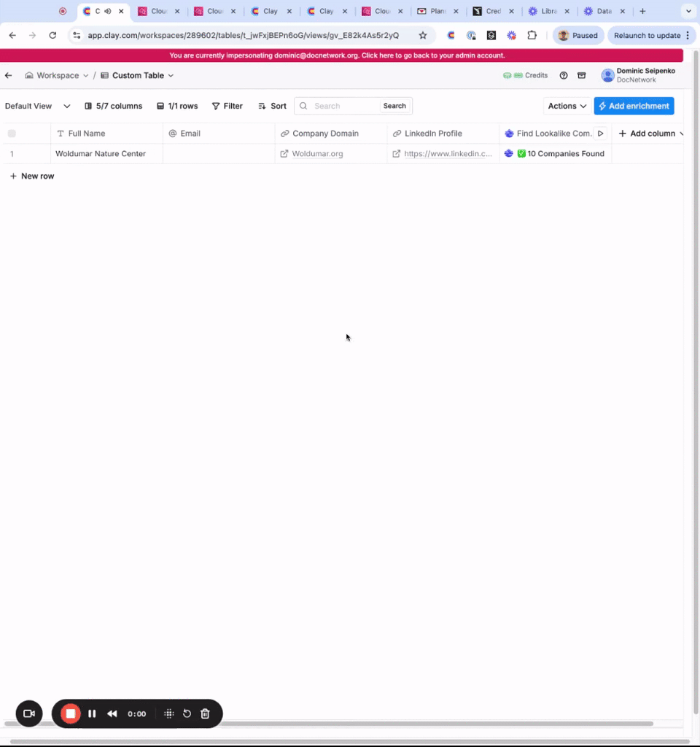The width and height of the screenshot is (700, 747).
Task: Open the Sort options
Action: click(272, 106)
